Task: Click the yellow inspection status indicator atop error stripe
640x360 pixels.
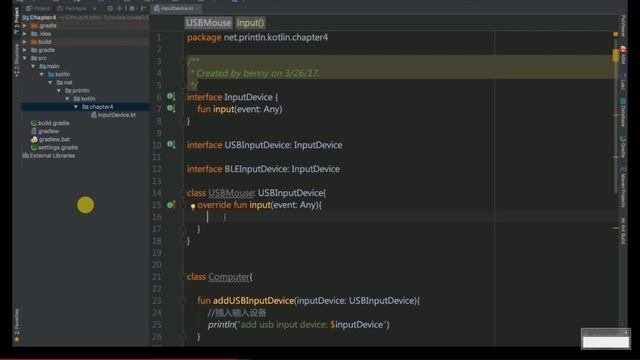Action: [616, 34]
